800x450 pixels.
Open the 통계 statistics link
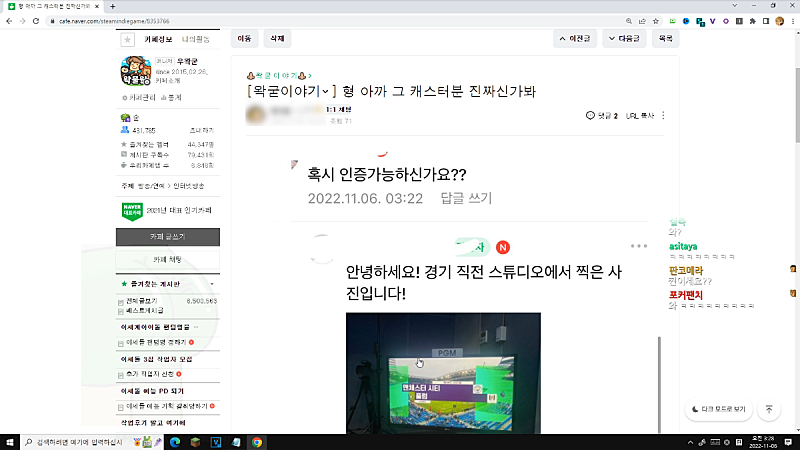coord(171,97)
